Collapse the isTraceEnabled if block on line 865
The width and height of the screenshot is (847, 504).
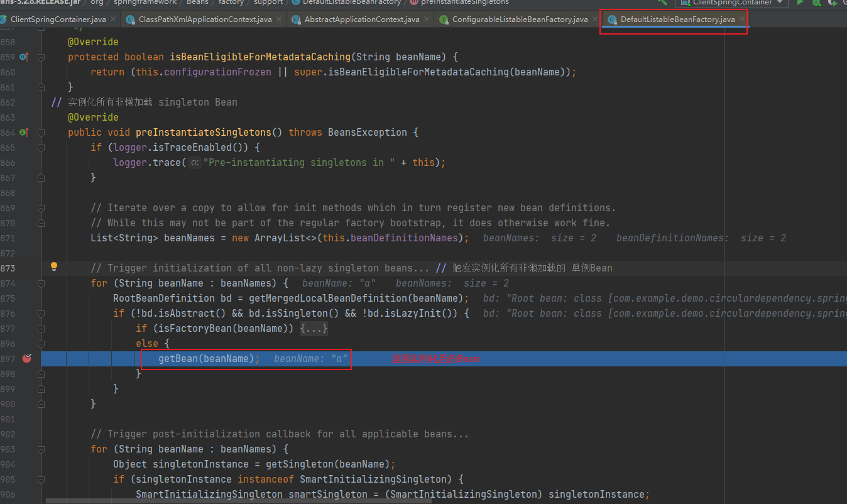41,148
